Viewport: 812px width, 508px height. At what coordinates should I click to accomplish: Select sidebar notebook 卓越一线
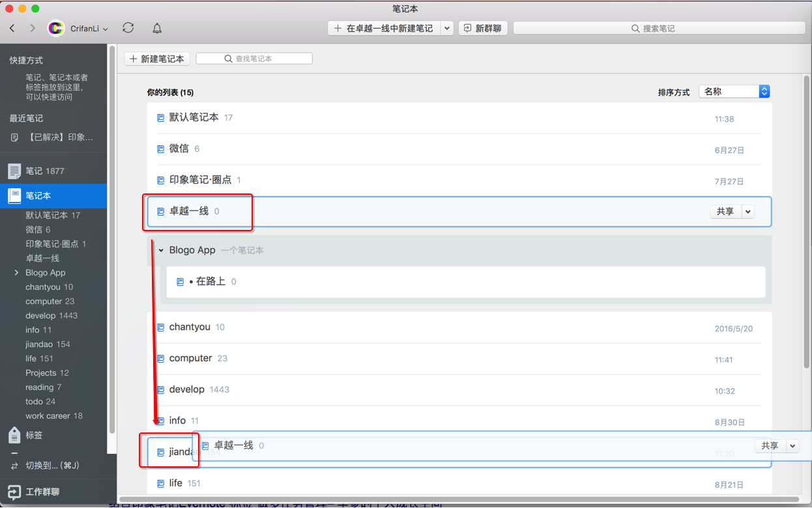pos(42,258)
